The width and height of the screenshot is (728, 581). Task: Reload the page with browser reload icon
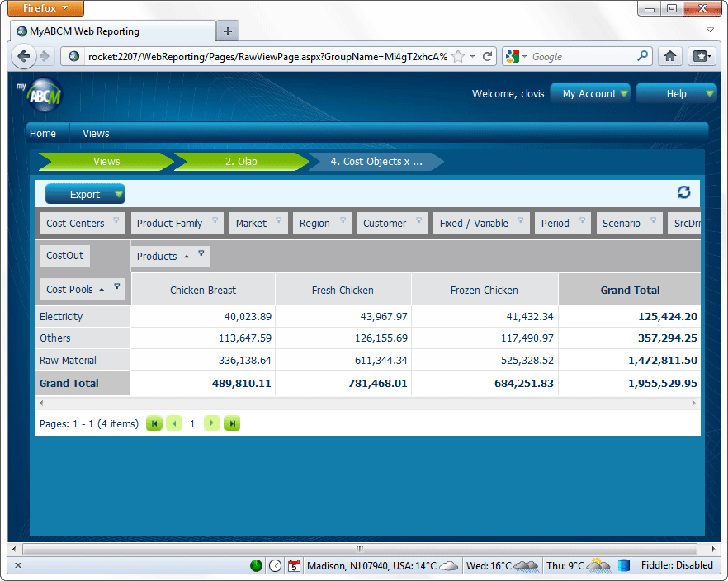tap(487, 57)
